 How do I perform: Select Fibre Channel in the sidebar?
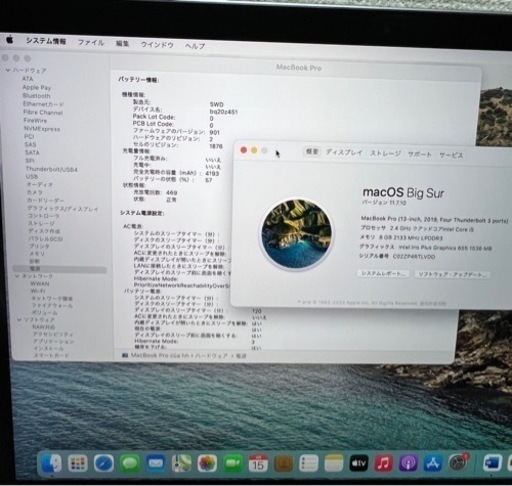(43, 112)
